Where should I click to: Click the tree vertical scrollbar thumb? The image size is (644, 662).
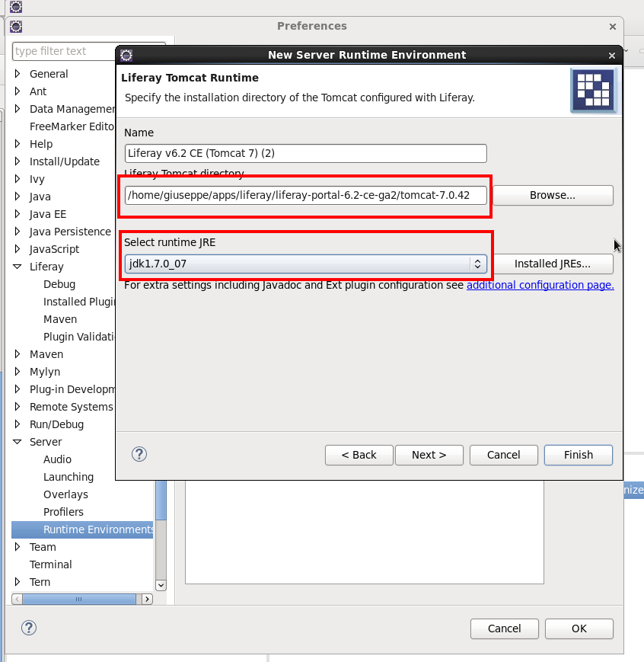pos(161,500)
